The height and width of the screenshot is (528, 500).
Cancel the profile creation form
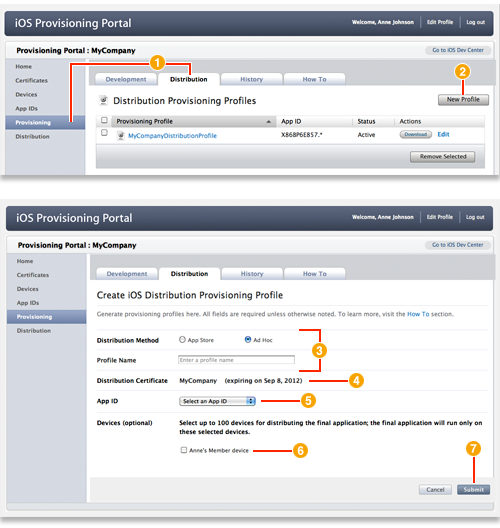pos(435,490)
